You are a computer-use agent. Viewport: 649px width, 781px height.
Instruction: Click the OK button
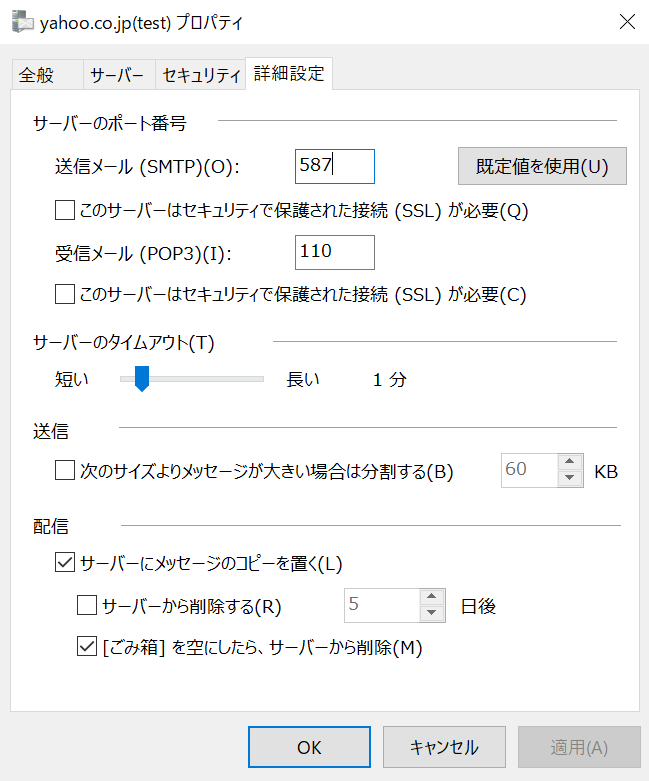pos(309,747)
